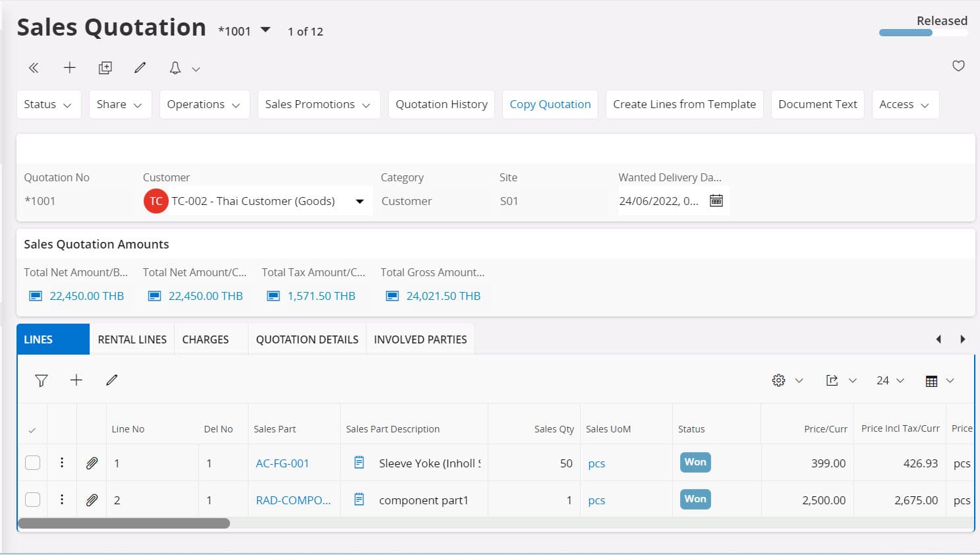Open the document text icon for component part1
This screenshot has height=555, width=980.
(359, 500)
